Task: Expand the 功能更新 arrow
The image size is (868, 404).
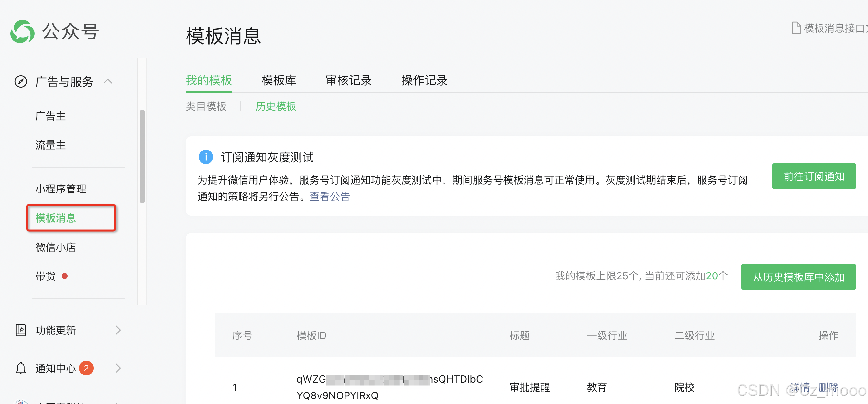Action: [118, 330]
